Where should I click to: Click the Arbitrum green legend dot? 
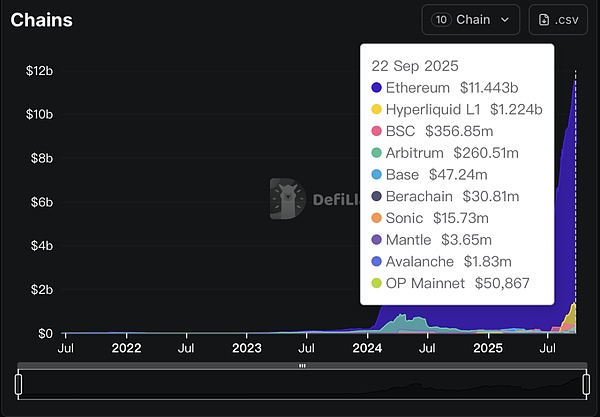click(x=376, y=153)
